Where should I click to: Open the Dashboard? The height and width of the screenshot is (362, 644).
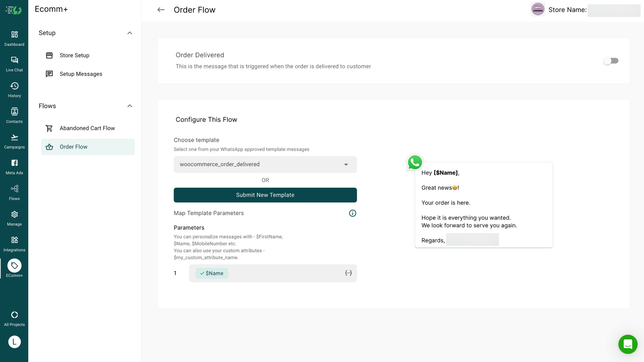pyautogui.click(x=14, y=38)
